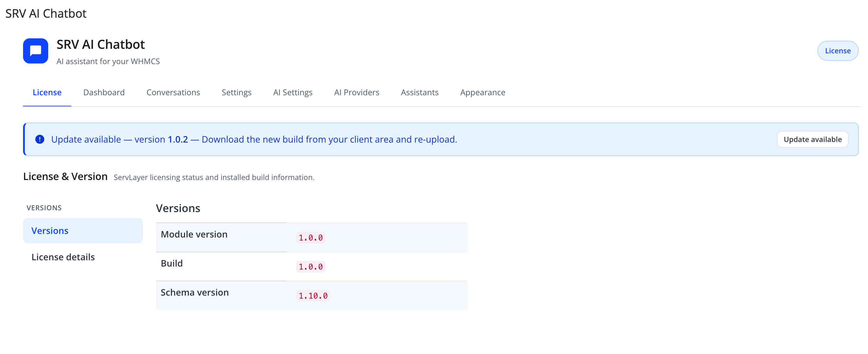Viewport: 868px width, 354px height.
Task: Click the Module version value 1.0.0
Action: click(311, 238)
